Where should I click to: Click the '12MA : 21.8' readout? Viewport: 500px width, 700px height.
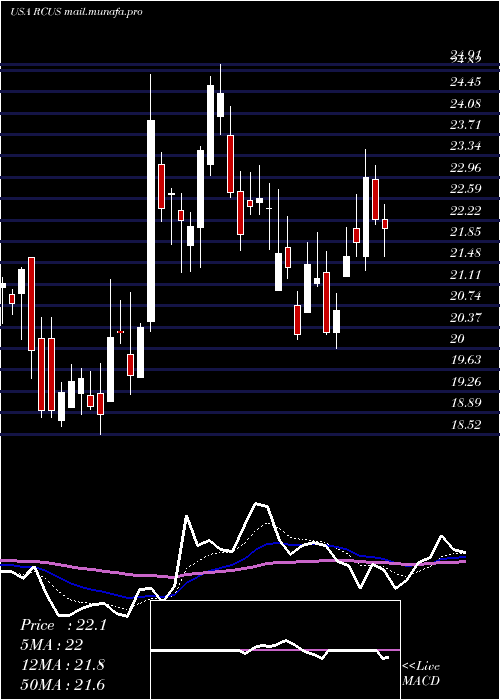click(62, 665)
